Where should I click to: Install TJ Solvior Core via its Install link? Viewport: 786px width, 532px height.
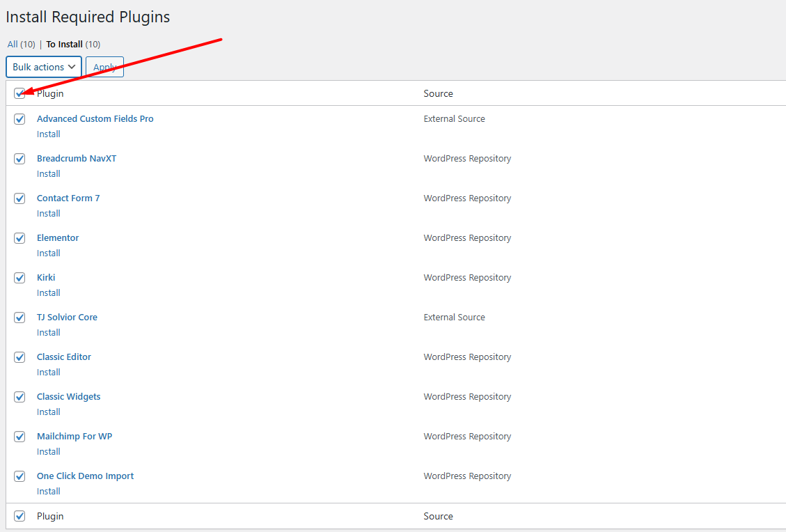pyautogui.click(x=49, y=332)
